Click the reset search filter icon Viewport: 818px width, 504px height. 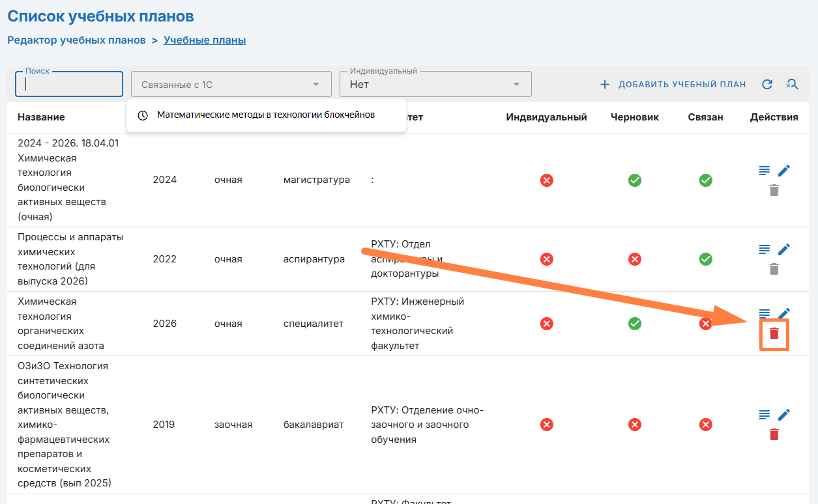pos(792,84)
